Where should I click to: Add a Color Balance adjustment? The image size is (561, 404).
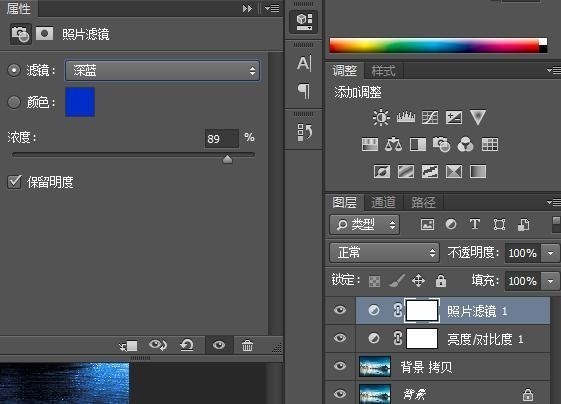393,145
